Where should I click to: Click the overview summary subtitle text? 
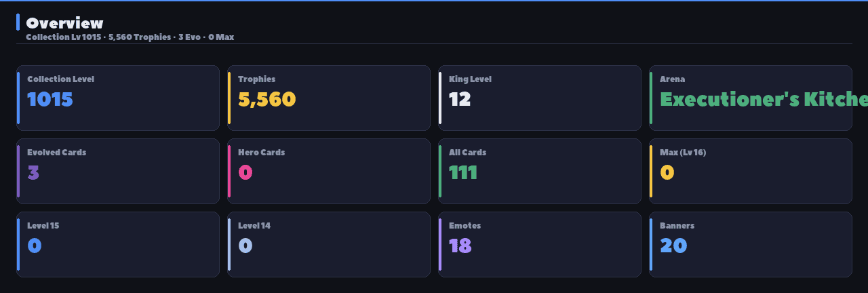click(130, 37)
